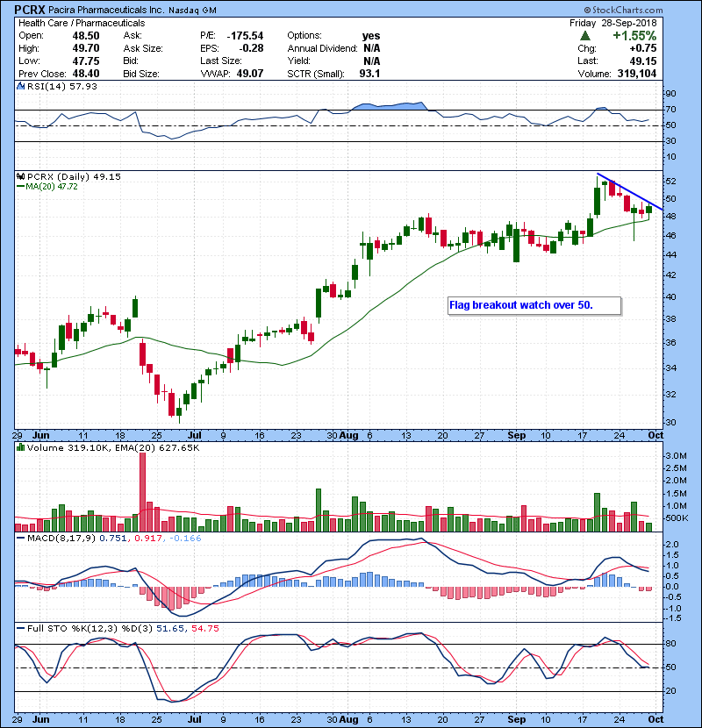The width and height of the screenshot is (702, 728).
Task: Click the PCRX (Daily) price legend marker
Action: (x=20, y=176)
